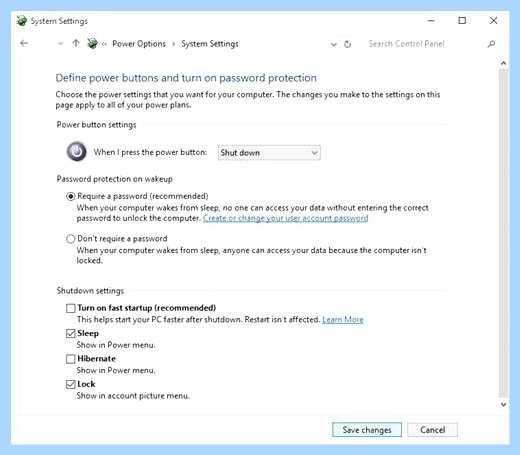This screenshot has height=455, width=520.
Task: Expand the address bar history dropdown
Action: coord(333,44)
